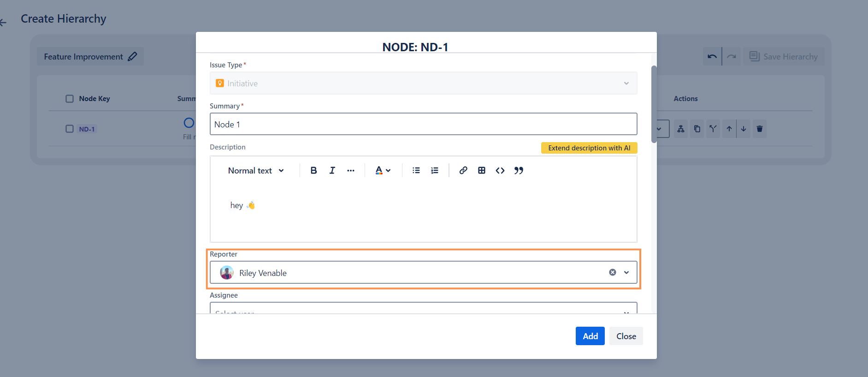Image resolution: width=868 pixels, height=377 pixels.
Task: Open the text color picker
Action: pos(383,170)
